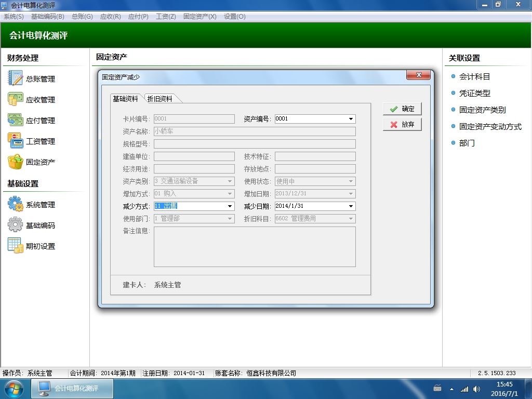Open 固定资产类别 link

(x=482, y=110)
